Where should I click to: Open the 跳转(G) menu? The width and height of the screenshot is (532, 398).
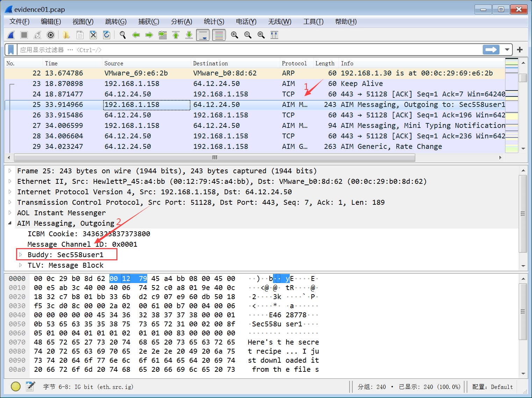coord(116,22)
